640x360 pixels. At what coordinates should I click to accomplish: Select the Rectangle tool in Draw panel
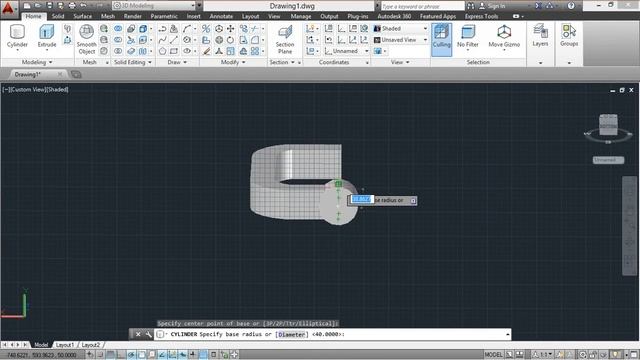174,51
